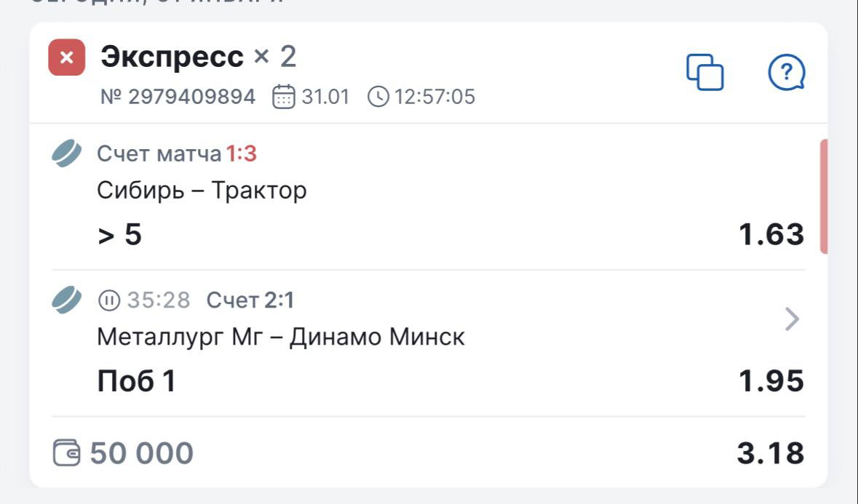Click the Поб 1 outcome label
This screenshot has height=504, width=858.
pos(136,381)
